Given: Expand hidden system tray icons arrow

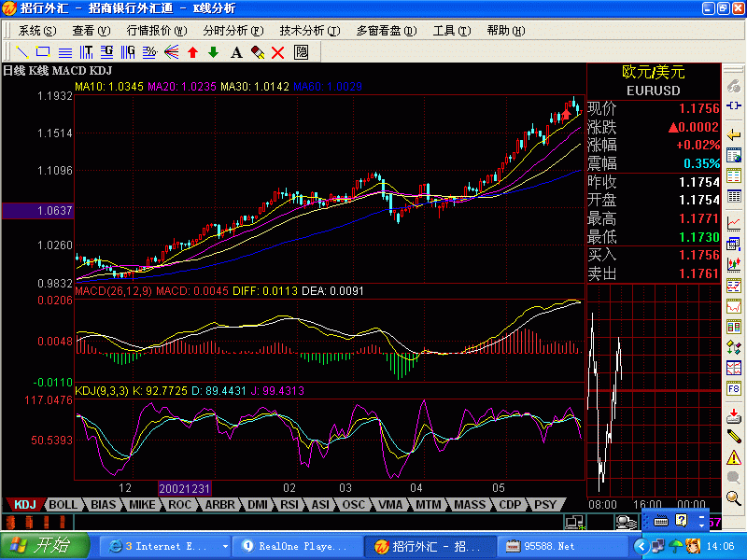Looking at the screenshot, I should click(x=641, y=546).
